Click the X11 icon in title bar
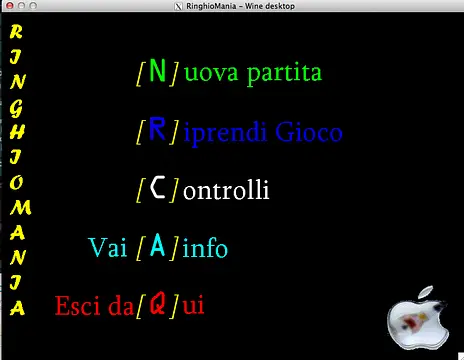 pyautogui.click(x=179, y=6)
